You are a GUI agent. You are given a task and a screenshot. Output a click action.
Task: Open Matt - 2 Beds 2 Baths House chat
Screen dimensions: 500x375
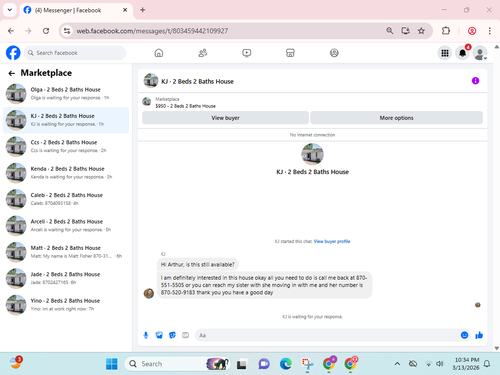(x=66, y=252)
